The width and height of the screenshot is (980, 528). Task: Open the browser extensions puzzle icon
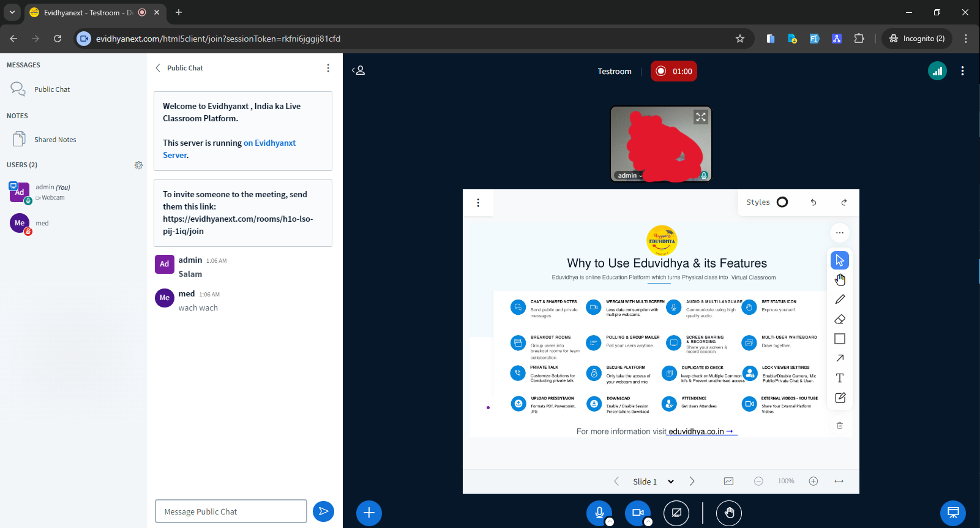[x=859, y=39]
